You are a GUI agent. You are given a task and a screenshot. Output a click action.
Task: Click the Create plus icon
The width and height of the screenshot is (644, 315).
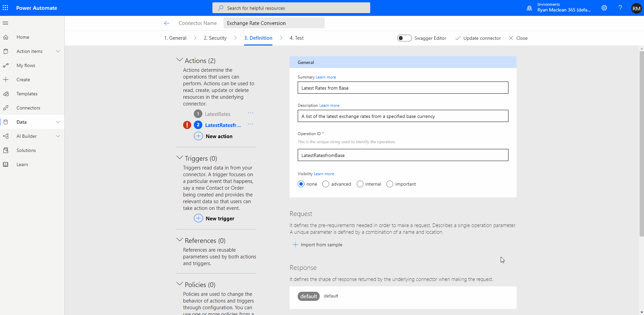[x=6, y=79]
